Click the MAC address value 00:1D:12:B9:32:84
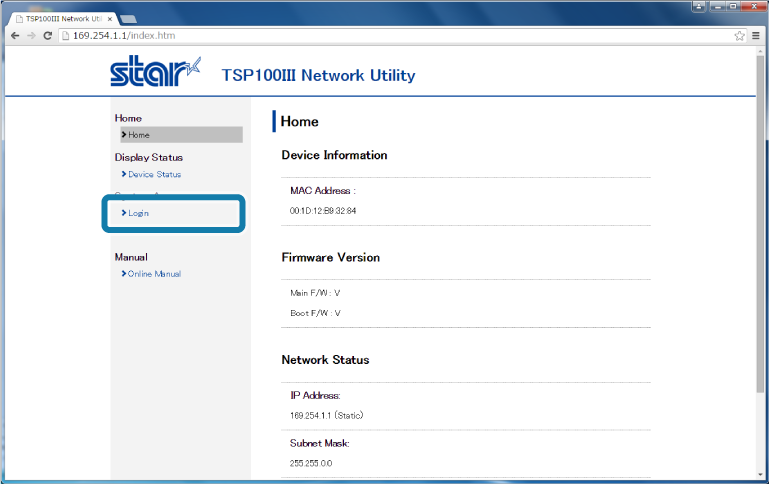 pyautogui.click(x=323, y=211)
